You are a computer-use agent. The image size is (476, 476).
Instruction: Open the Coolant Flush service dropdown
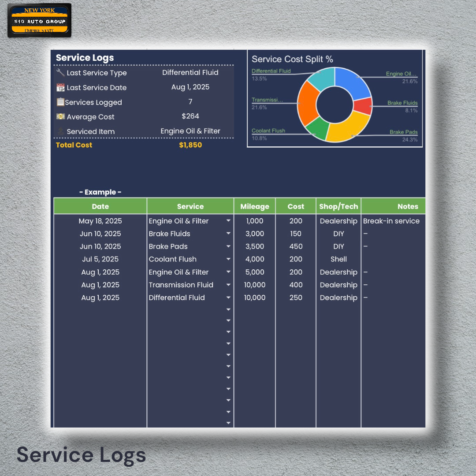(228, 259)
